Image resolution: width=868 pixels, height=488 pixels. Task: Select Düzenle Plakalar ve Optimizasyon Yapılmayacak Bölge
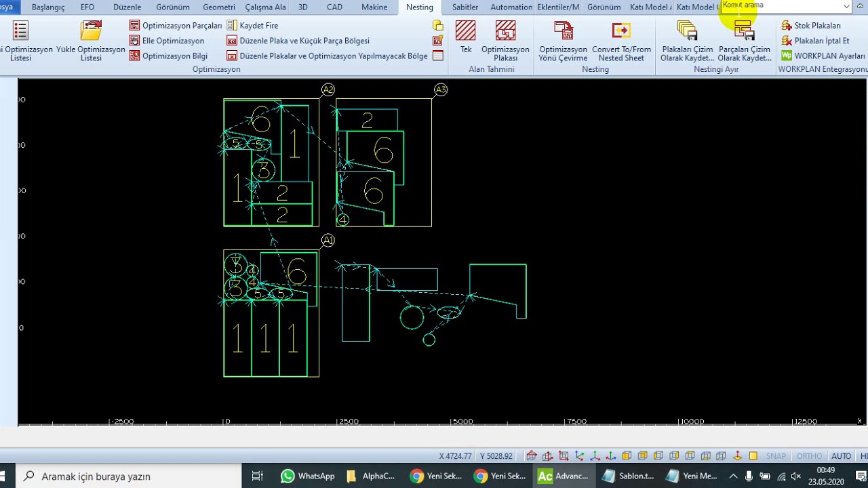pos(327,56)
